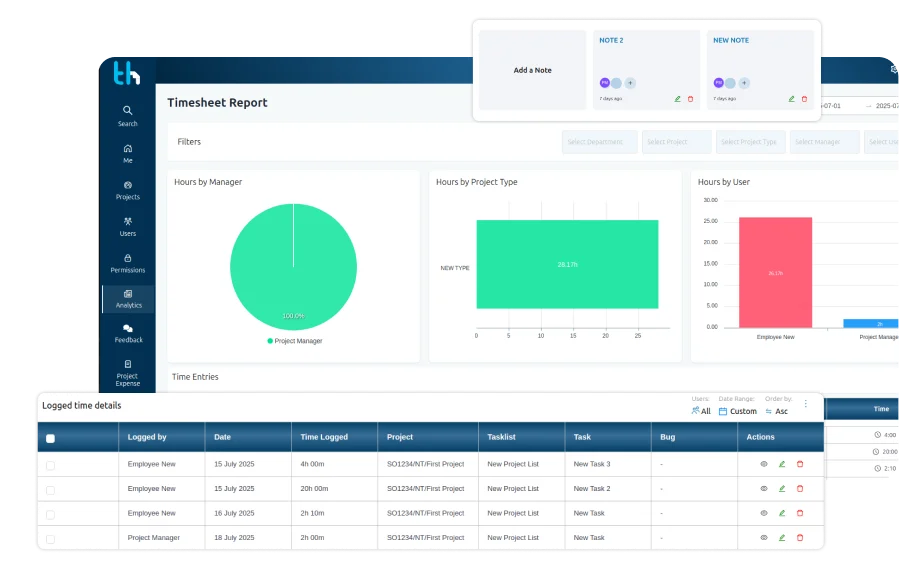Go to Projects in the sidebar

(x=128, y=191)
